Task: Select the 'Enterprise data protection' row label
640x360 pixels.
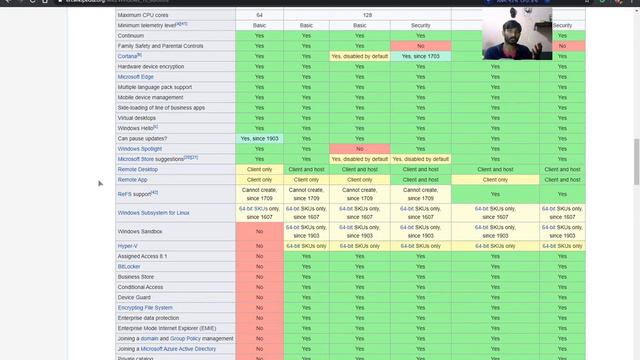Action: [148, 318]
